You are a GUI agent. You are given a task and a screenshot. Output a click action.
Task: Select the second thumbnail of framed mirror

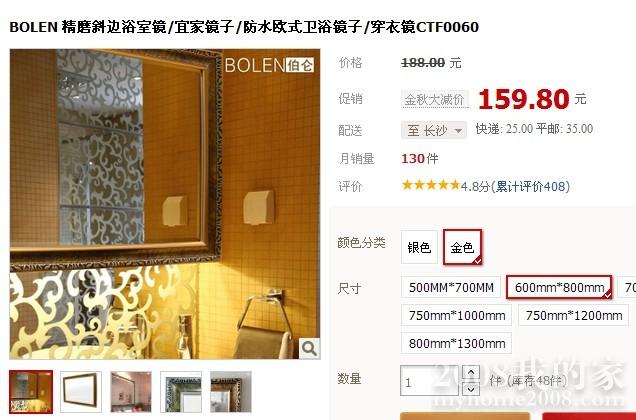[81, 392]
